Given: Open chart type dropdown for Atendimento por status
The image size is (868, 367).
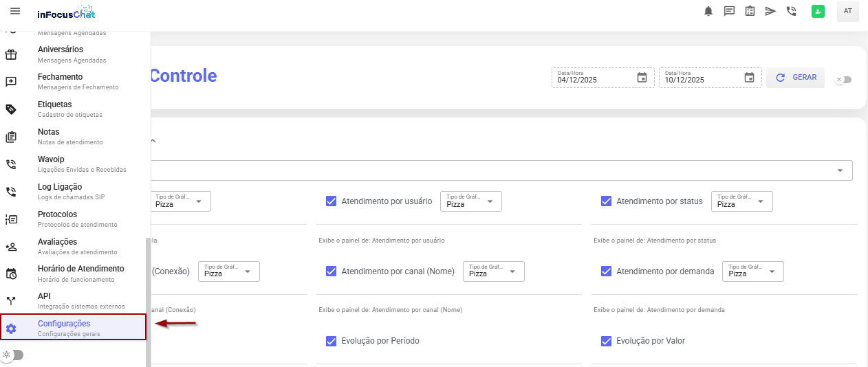Looking at the screenshot, I should (741, 201).
